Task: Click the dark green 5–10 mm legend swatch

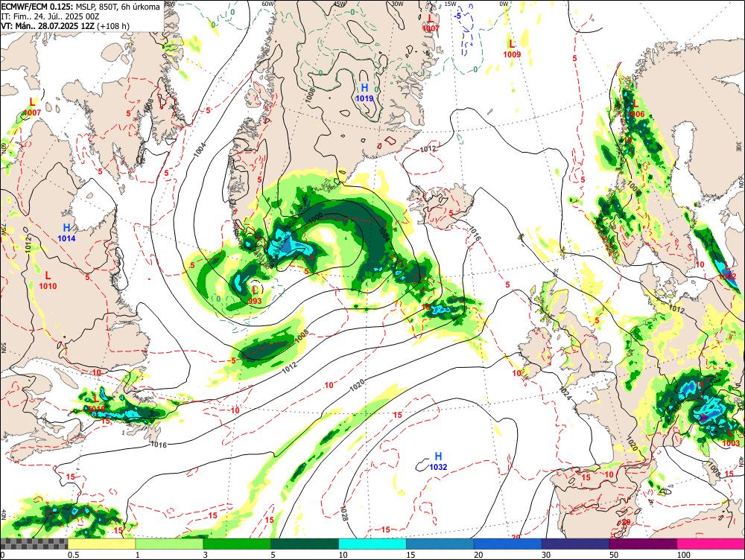Action: point(305,544)
